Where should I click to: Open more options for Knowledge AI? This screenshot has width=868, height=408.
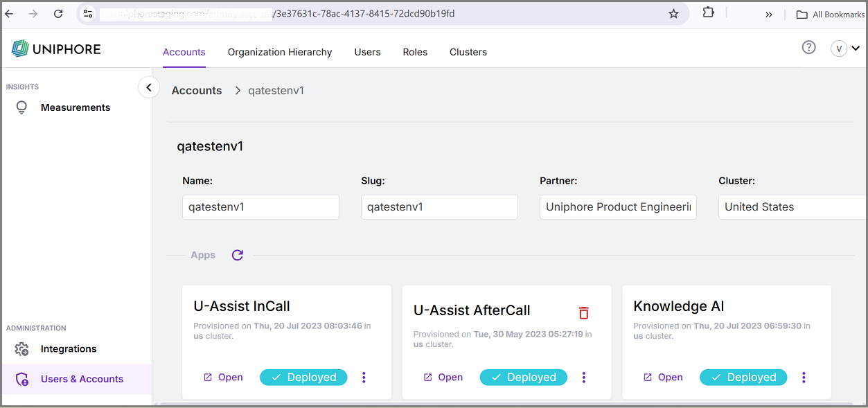click(x=804, y=378)
